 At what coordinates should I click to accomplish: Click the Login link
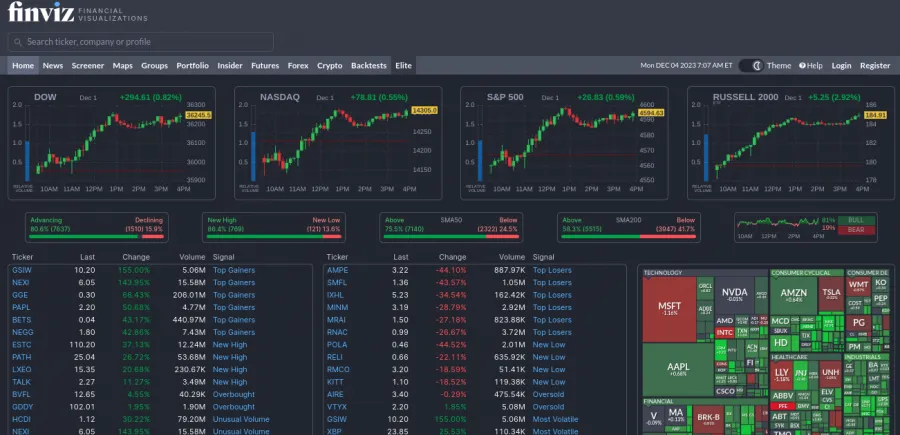pyautogui.click(x=841, y=65)
